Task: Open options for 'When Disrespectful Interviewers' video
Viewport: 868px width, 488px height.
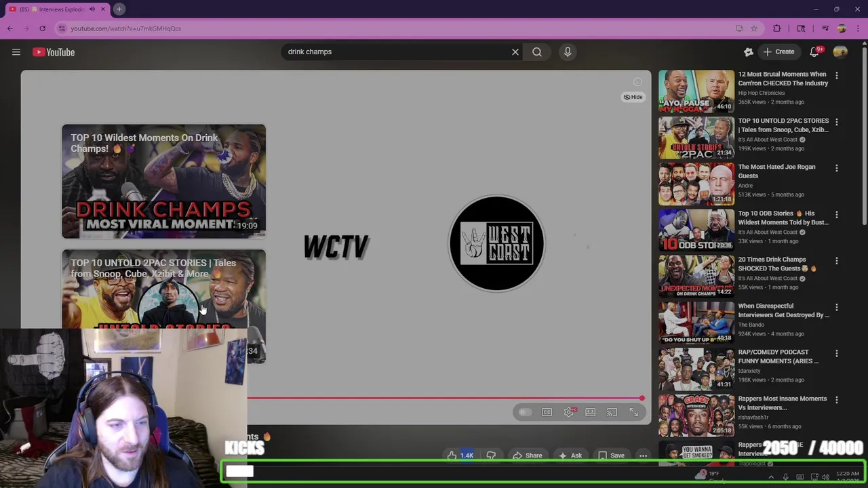Action: click(x=836, y=307)
